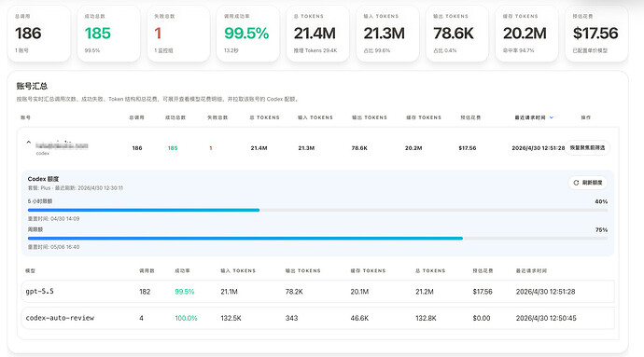Click the blurred account name above codex label
The height and width of the screenshot is (357, 644).
(x=62, y=145)
